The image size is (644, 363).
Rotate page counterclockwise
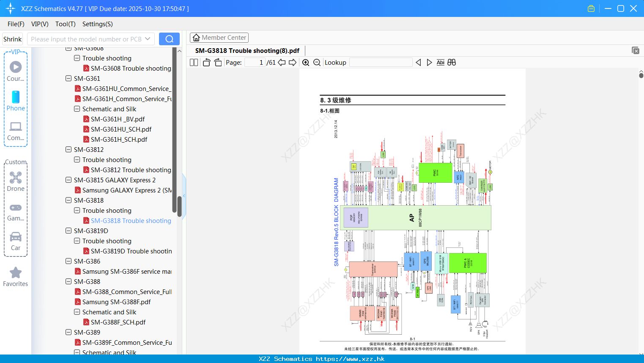click(x=206, y=62)
